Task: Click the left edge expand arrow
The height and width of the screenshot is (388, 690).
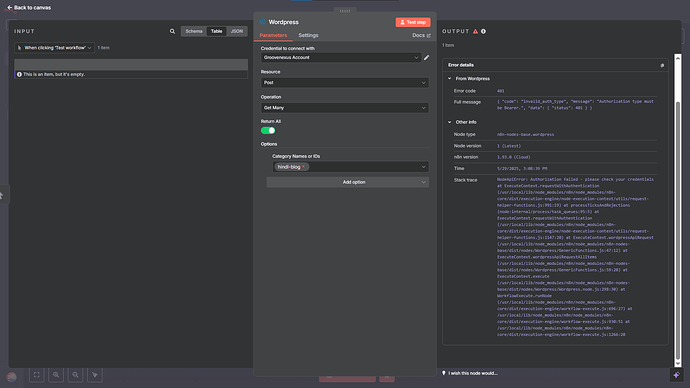Action: click(2, 195)
